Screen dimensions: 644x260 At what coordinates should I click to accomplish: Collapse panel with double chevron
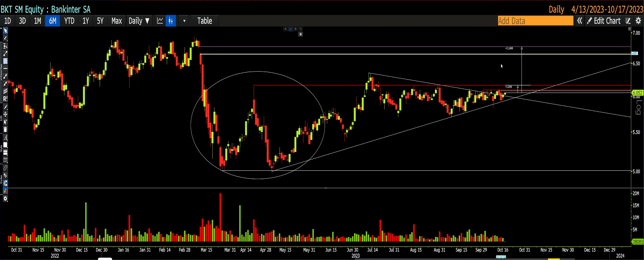[580, 21]
